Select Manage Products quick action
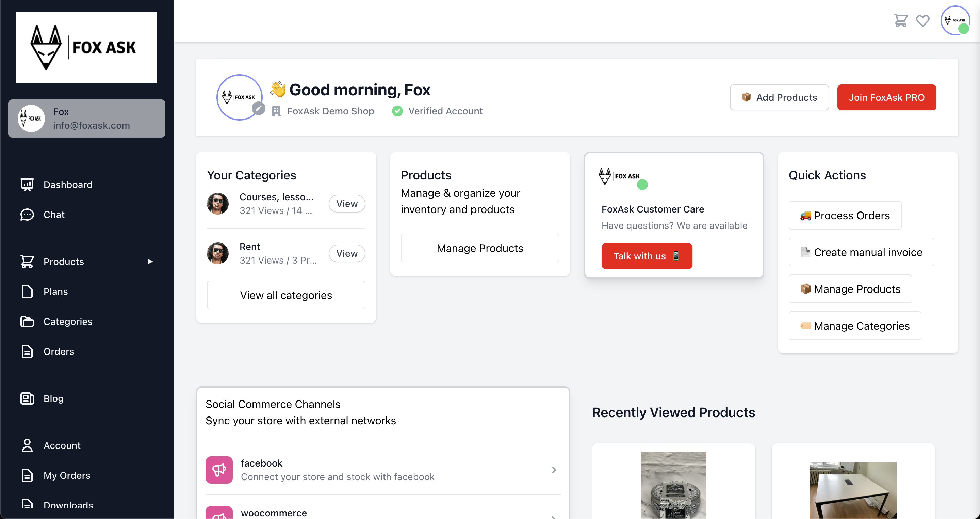The width and height of the screenshot is (980, 519). [850, 289]
